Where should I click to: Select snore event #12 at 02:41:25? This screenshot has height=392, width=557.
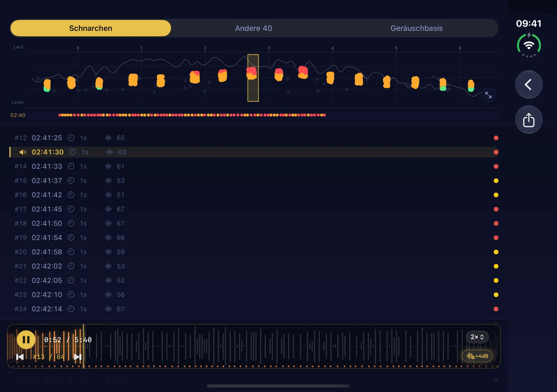tap(254, 138)
